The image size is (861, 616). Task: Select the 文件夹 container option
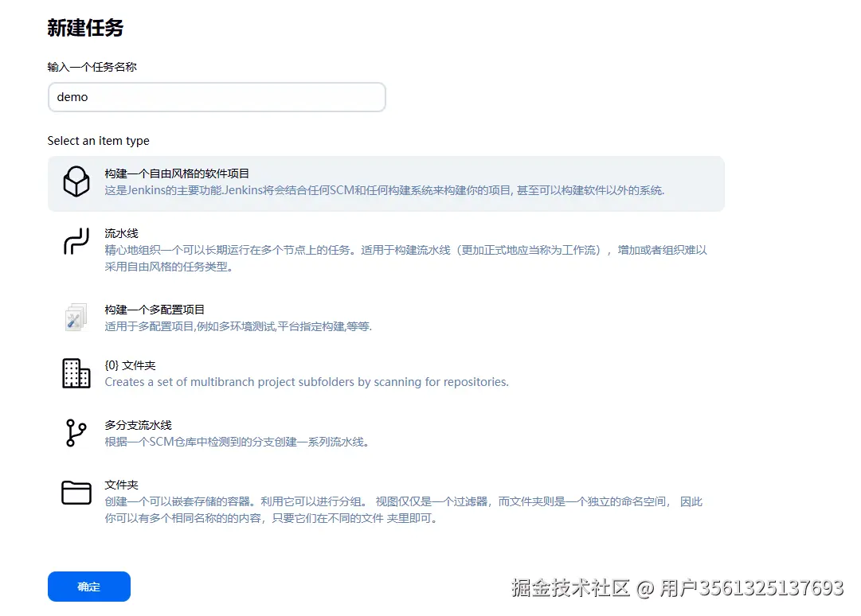123,484
